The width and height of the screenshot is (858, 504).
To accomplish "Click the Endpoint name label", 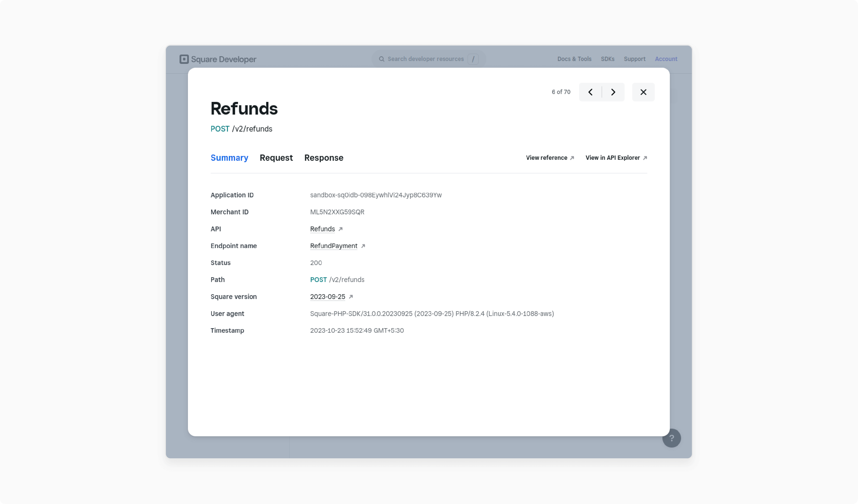I will (x=234, y=246).
